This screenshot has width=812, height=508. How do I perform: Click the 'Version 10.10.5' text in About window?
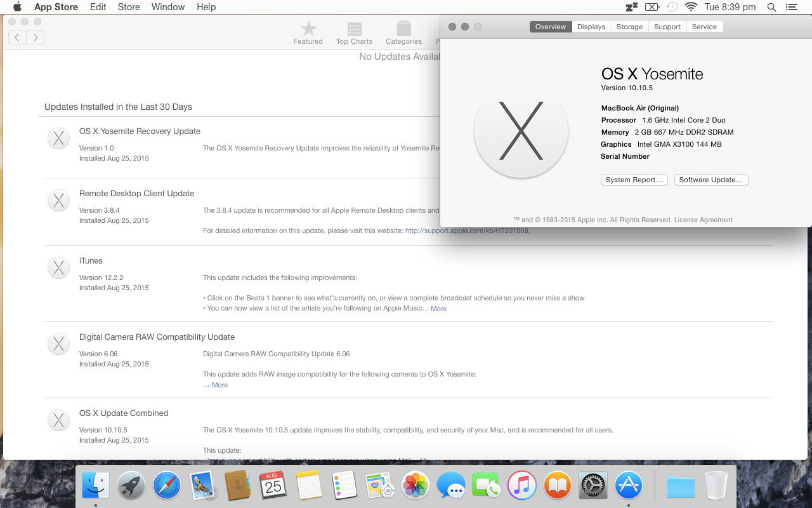(627, 88)
